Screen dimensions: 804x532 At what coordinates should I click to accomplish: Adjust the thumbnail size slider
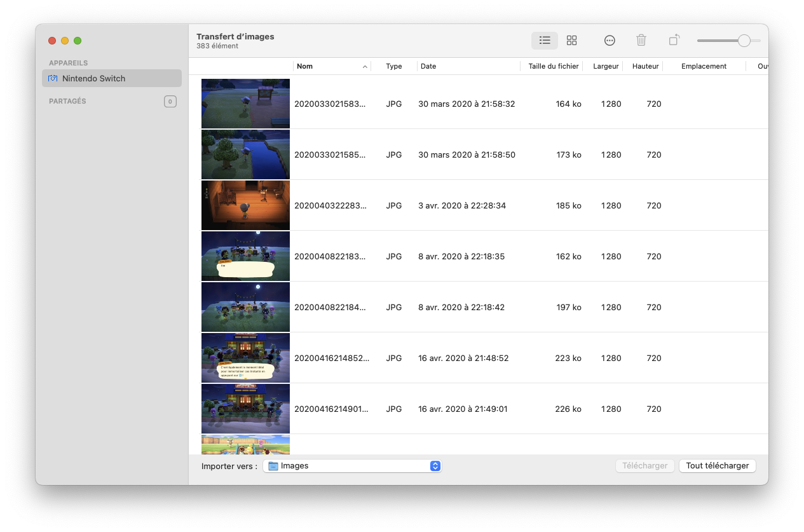pos(744,41)
